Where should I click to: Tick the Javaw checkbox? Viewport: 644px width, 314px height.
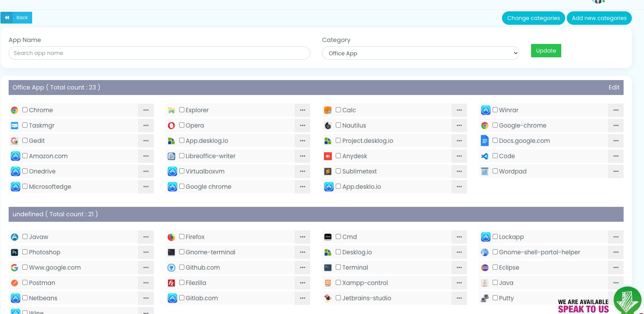click(x=25, y=237)
